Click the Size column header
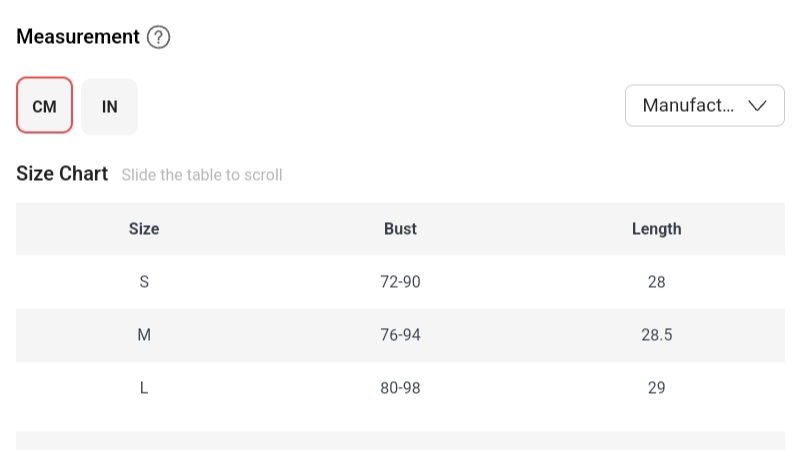The height and width of the screenshot is (450, 800). click(x=144, y=229)
